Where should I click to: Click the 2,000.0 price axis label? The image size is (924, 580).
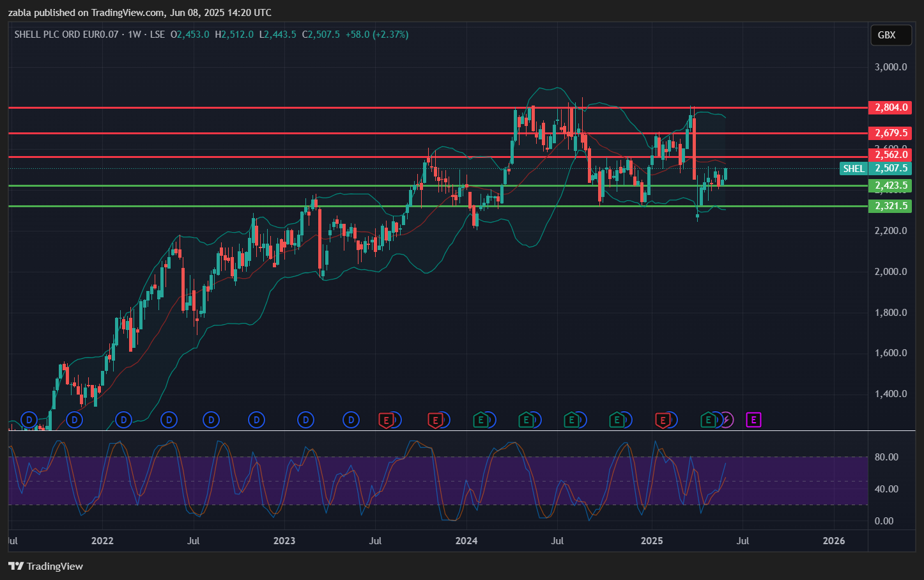[x=891, y=272]
